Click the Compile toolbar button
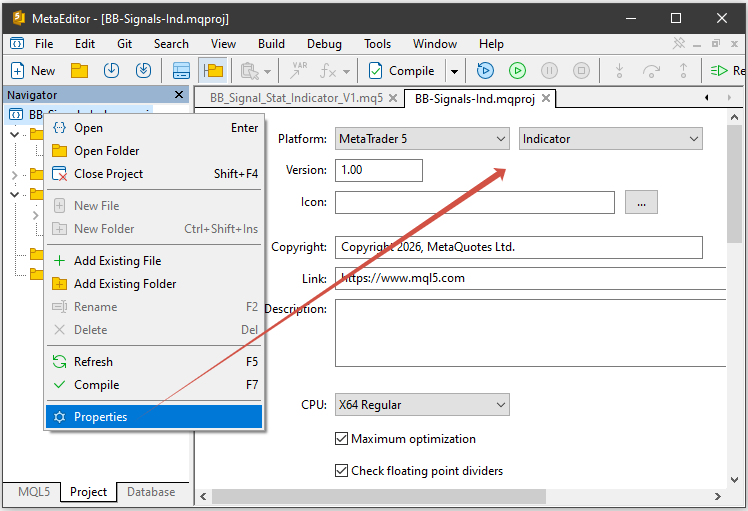748x511 pixels. 402,71
